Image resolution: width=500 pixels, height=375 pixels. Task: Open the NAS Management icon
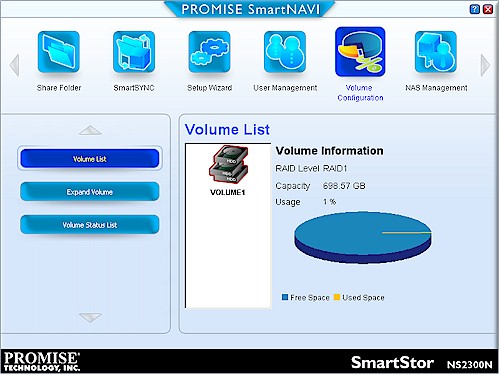click(436, 52)
